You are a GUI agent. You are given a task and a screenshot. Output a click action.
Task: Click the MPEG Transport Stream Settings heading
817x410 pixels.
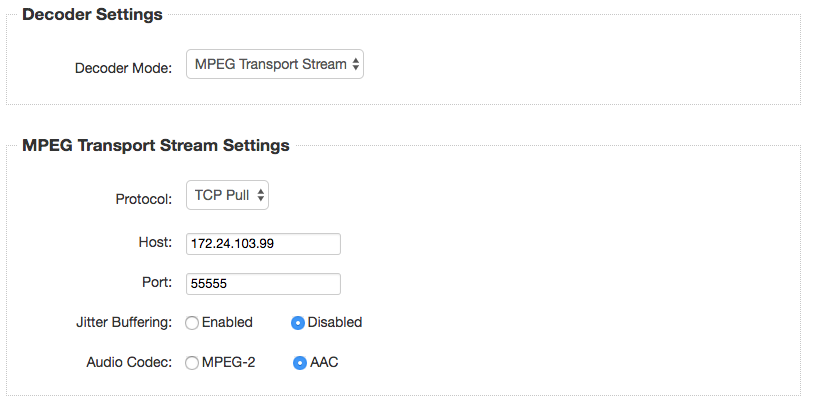point(156,145)
